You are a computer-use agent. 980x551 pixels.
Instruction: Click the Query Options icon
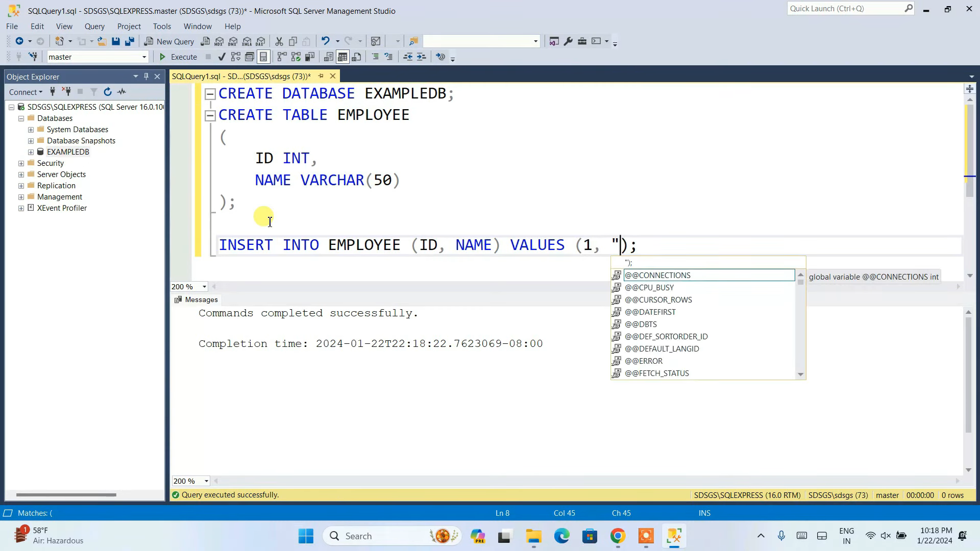[249, 57]
